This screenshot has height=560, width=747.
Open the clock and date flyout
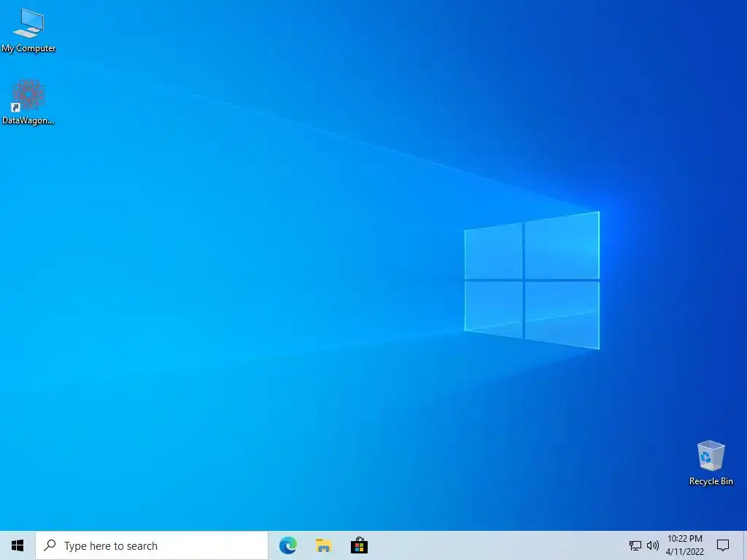(684, 545)
